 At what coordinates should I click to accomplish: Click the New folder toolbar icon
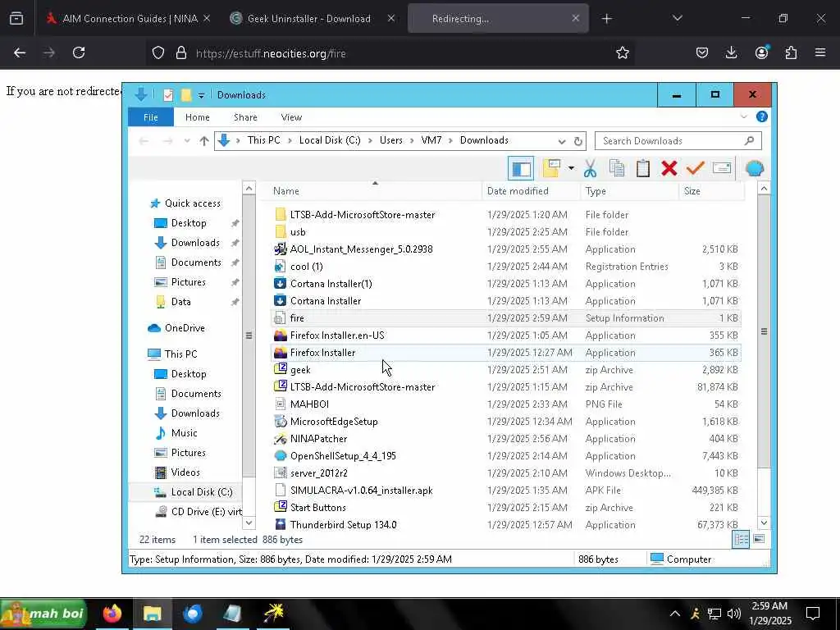point(552,169)
